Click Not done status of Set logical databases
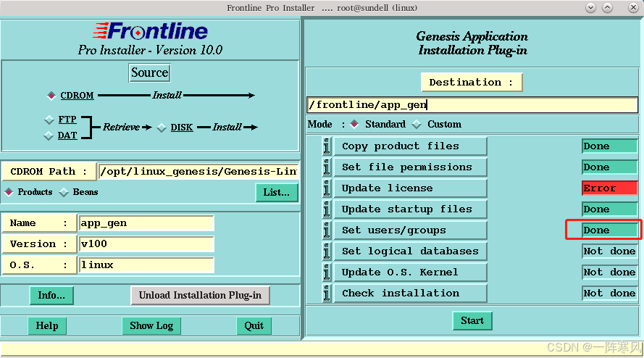This screenshot has height=358, width=644. tap(609, 251)
